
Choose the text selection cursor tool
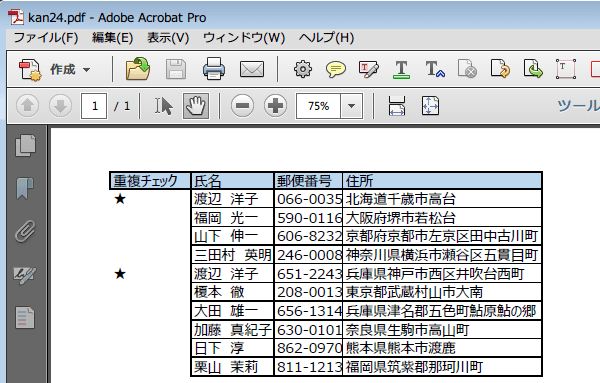[164, 106]
